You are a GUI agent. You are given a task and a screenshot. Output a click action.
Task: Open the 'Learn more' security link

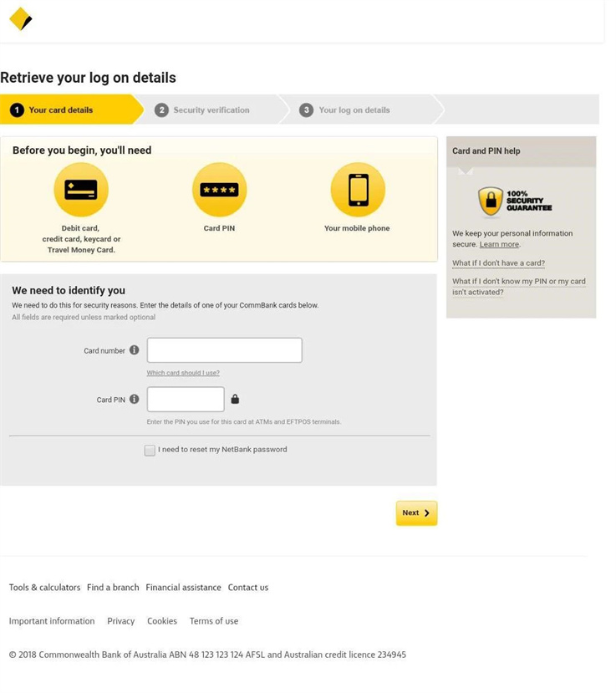click(x=499, y=244)
